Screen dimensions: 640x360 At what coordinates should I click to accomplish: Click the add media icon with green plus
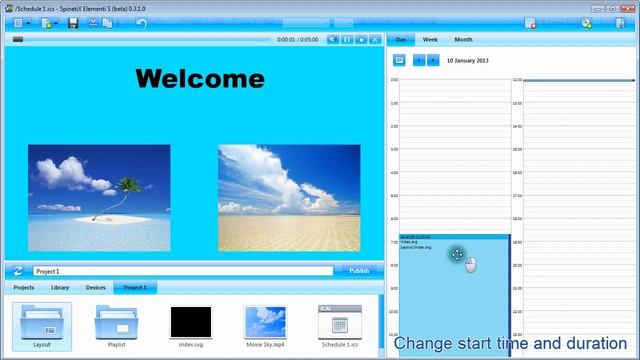pyautogui.click(x=587, y=23)
